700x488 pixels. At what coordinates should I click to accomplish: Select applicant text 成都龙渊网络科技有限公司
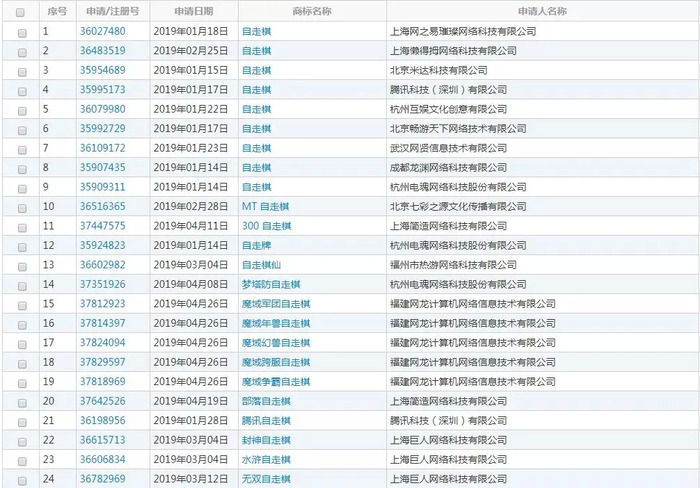click(449, 167)
